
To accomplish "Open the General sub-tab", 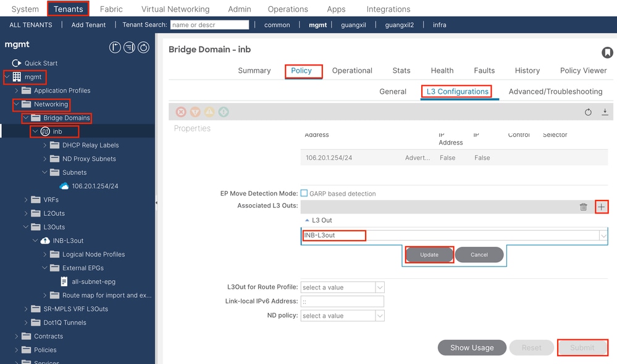I will click(393, 91).
